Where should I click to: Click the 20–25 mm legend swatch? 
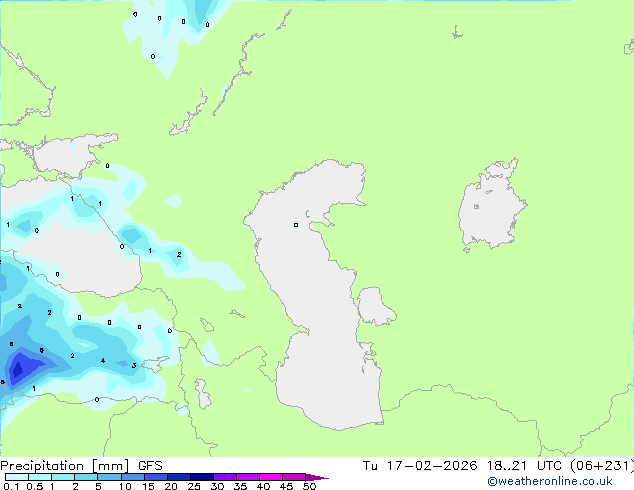[179, 477]
